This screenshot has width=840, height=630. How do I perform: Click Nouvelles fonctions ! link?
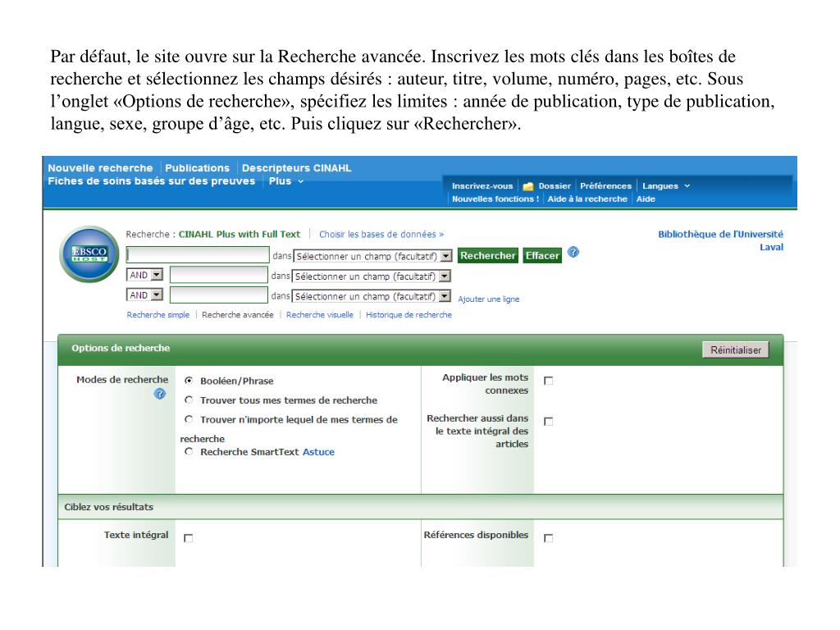tap(495, 199)
